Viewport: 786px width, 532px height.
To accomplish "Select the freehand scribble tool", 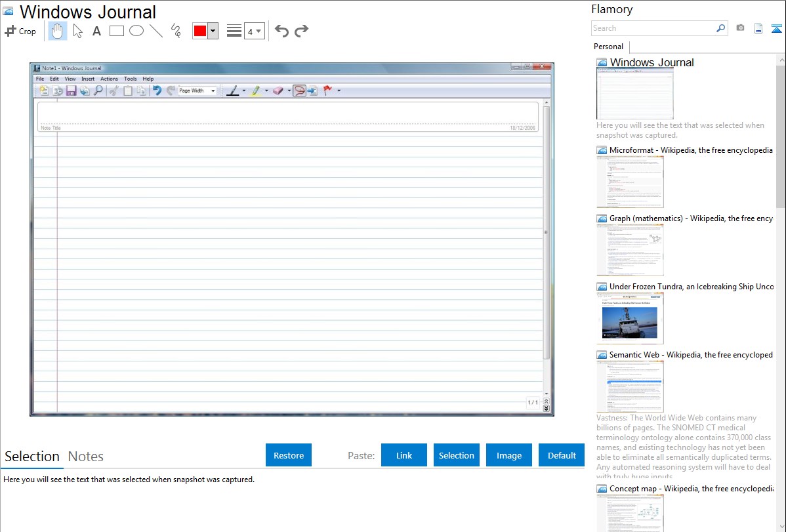I will pyautogui.click(x=176, y=31).
